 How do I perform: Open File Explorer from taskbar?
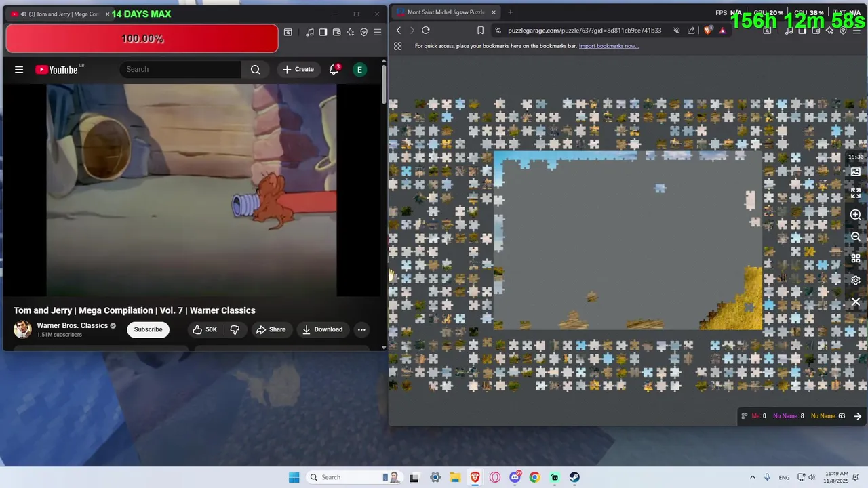(455, 477)
